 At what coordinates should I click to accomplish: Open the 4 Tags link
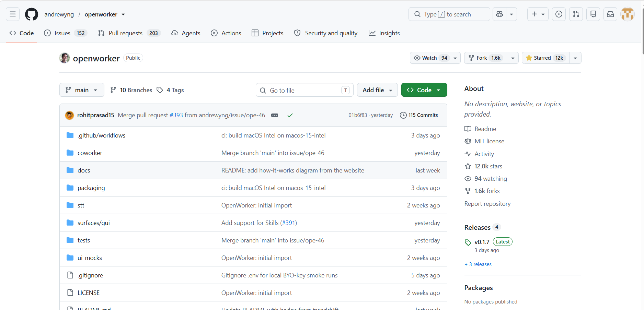tap(170, 90)
